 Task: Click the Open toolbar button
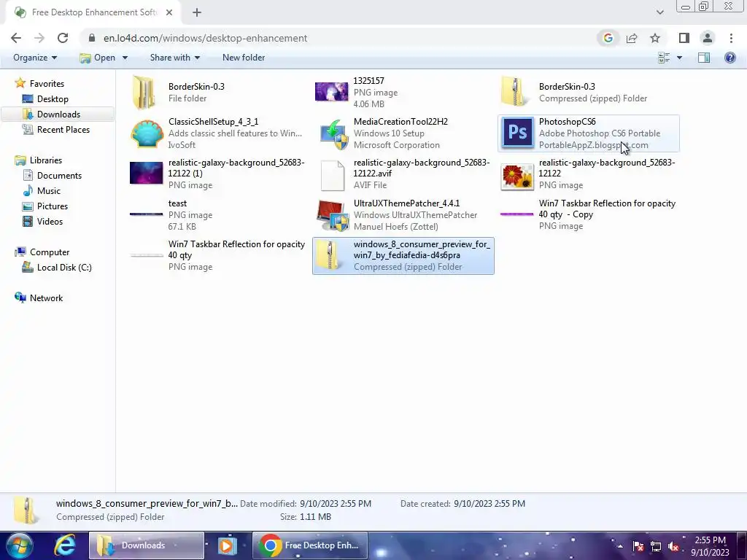tap(98, 58)
